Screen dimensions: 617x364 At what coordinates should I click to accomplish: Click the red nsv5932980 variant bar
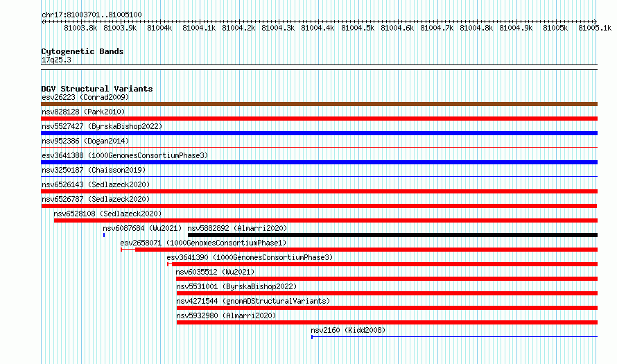point(388,322)
